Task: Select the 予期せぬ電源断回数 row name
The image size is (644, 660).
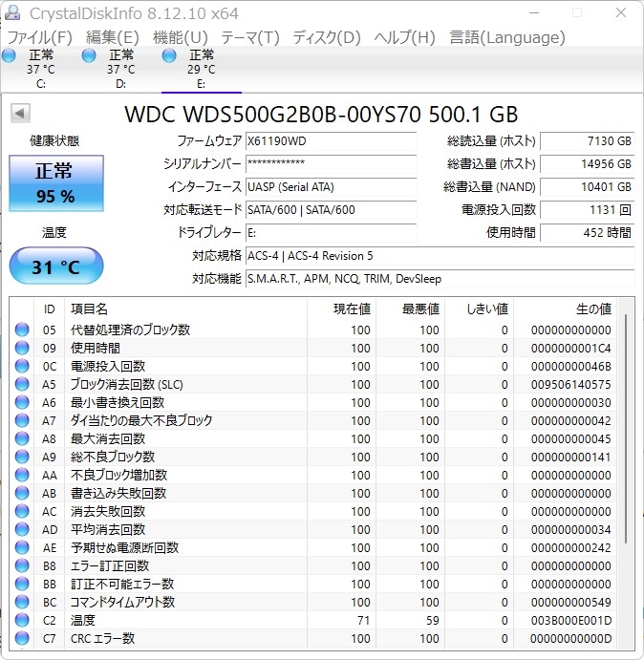Action: 124,547
